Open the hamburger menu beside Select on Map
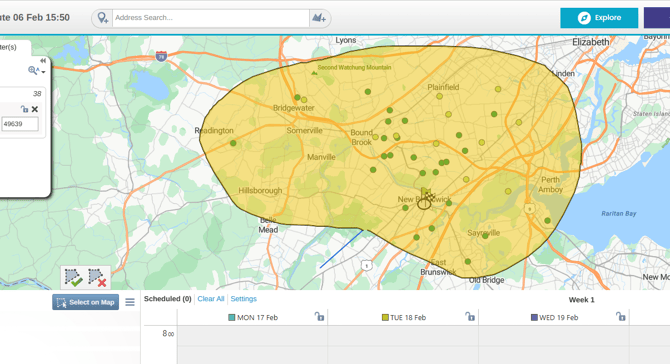This screenshot has width=670, height=364. 130,302
